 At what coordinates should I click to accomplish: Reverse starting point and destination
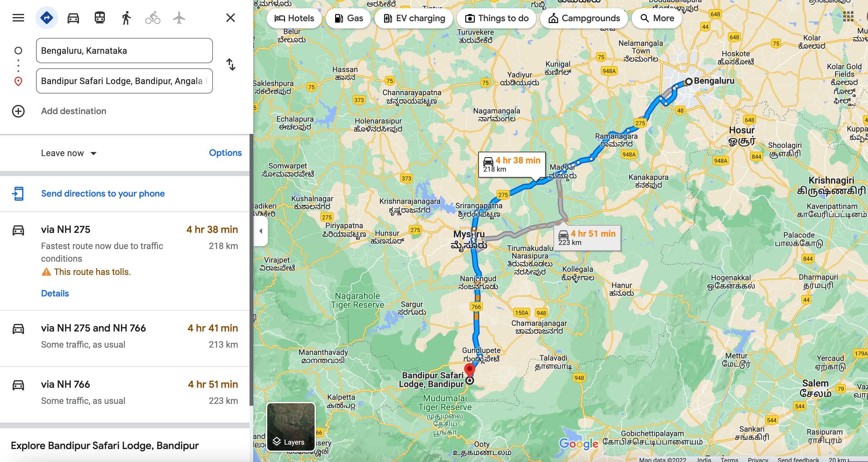coord(231,64)
